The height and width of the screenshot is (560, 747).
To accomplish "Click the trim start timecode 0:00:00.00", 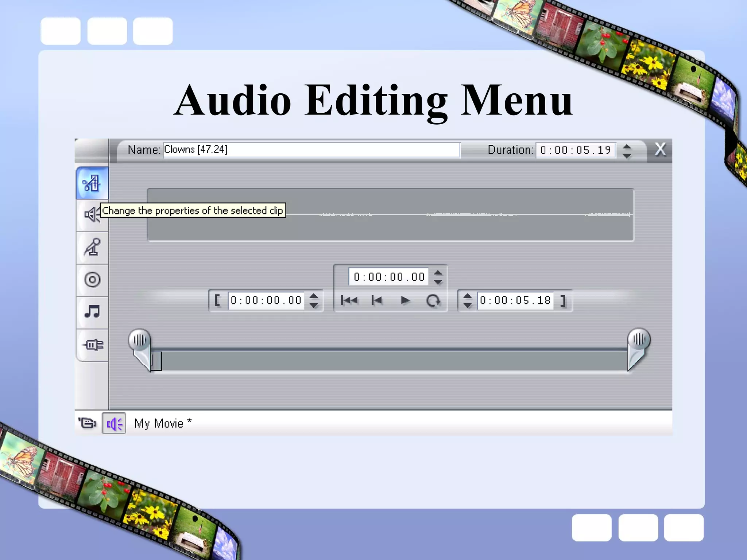I will (x=266, y=300).
